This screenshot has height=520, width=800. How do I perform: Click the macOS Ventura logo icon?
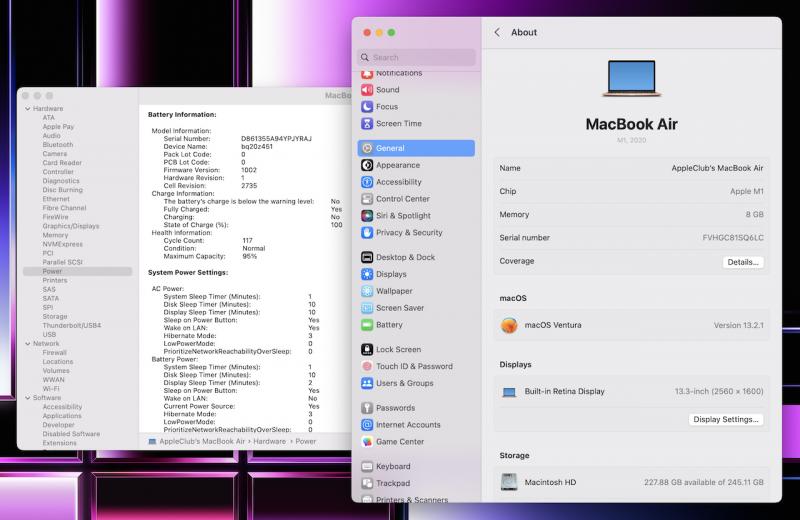click(509, 325)
